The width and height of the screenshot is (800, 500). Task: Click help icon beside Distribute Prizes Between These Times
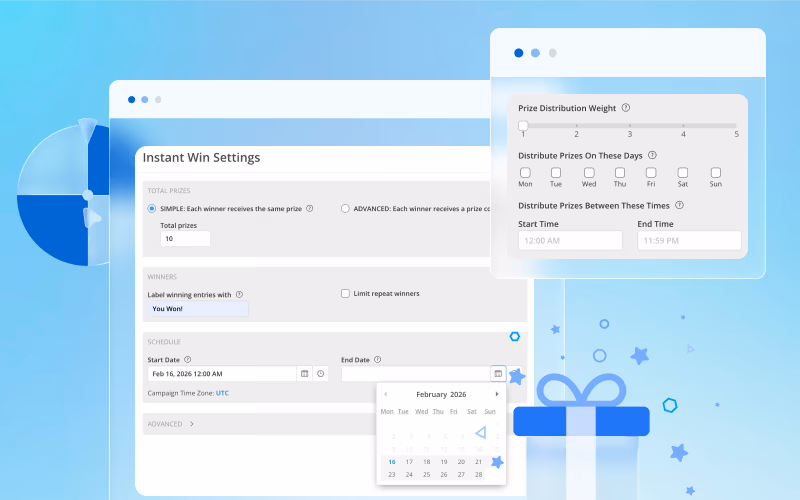693,204
